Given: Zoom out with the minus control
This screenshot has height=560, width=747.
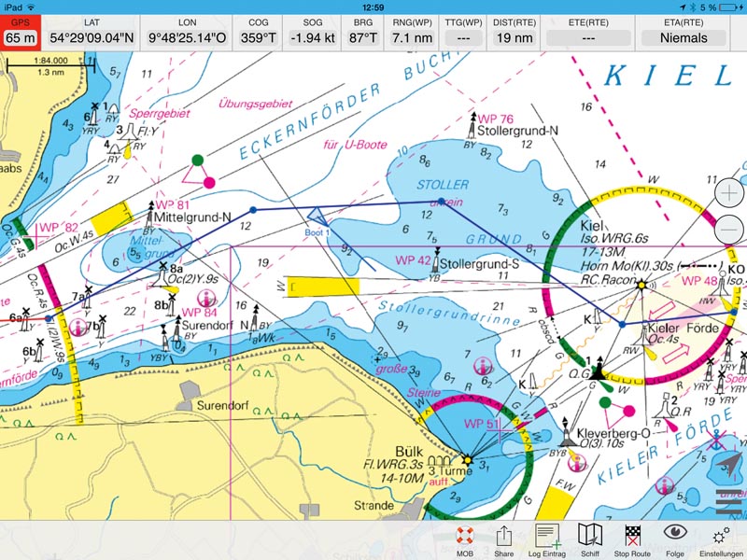Looking at the screenshot, I should click(728, 228).
